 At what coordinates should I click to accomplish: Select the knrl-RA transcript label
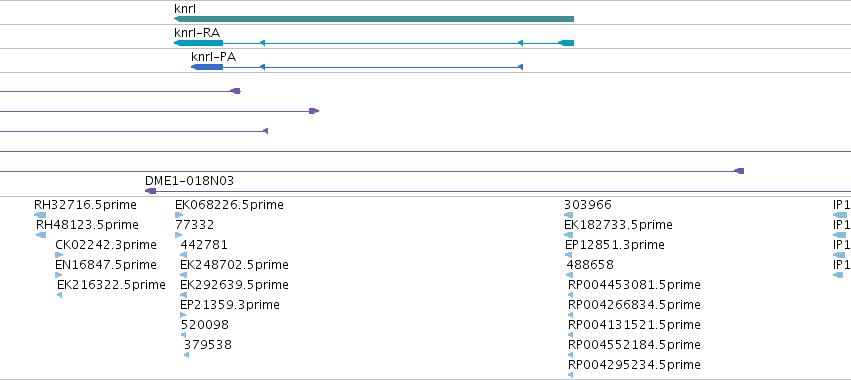coord(197,33)
